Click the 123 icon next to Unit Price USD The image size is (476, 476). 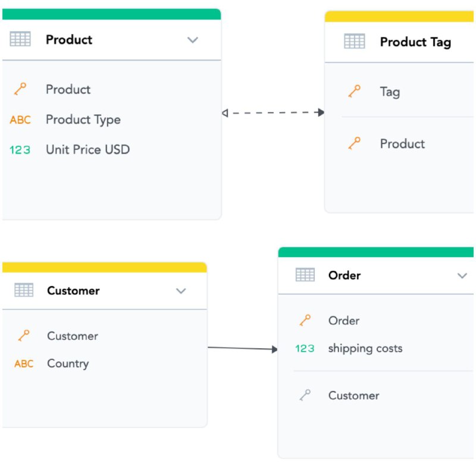pyautogui.click(x=20, y=150)
